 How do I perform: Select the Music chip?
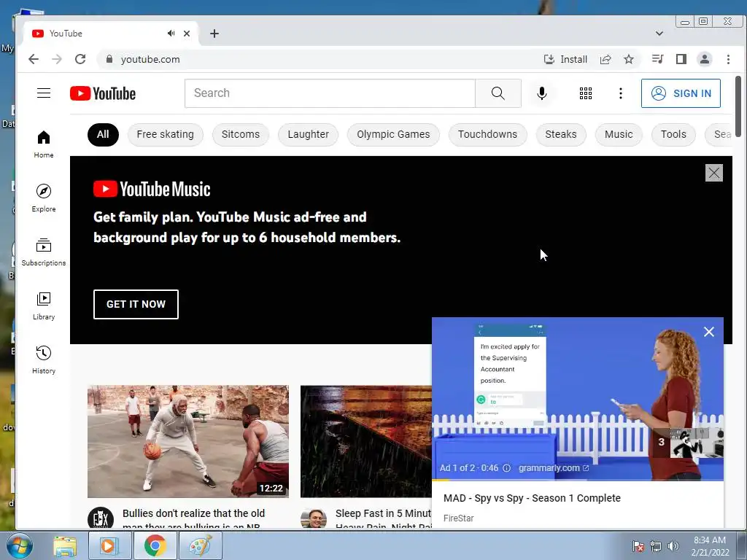point(619,134)
